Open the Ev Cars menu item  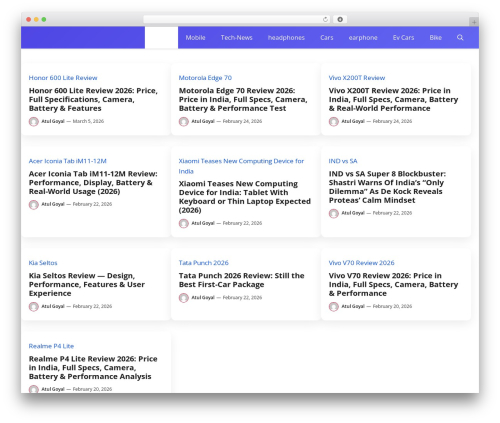point(403,38)
